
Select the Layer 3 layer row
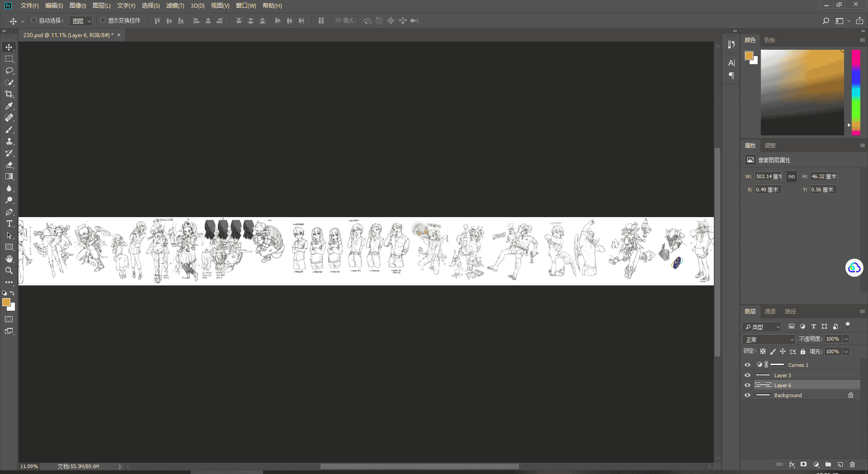[801, 375]
